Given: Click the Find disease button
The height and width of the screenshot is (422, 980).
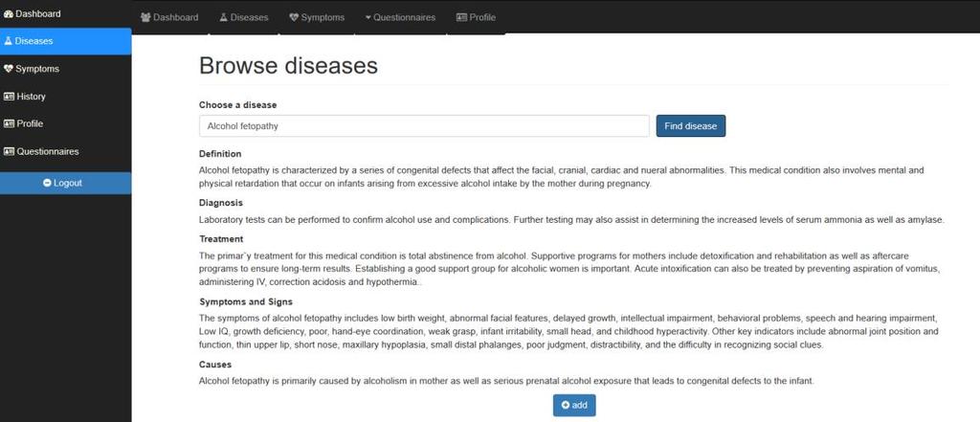Looking at the screenshot, I should (691, 125).
